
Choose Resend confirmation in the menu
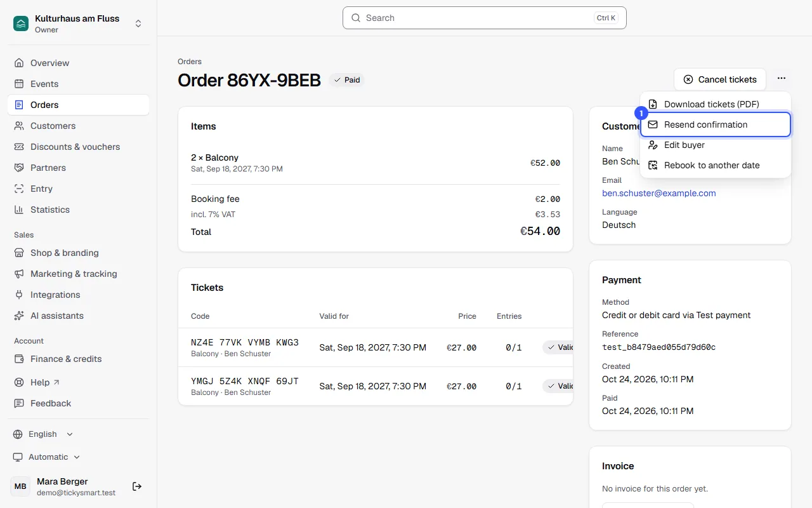(x=716, y=124)
